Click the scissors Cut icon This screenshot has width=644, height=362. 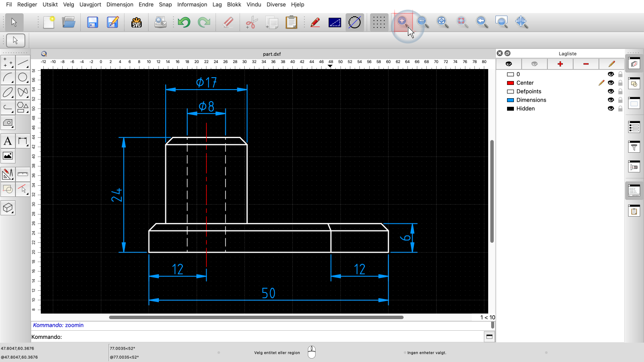click(x=251, y=22)
